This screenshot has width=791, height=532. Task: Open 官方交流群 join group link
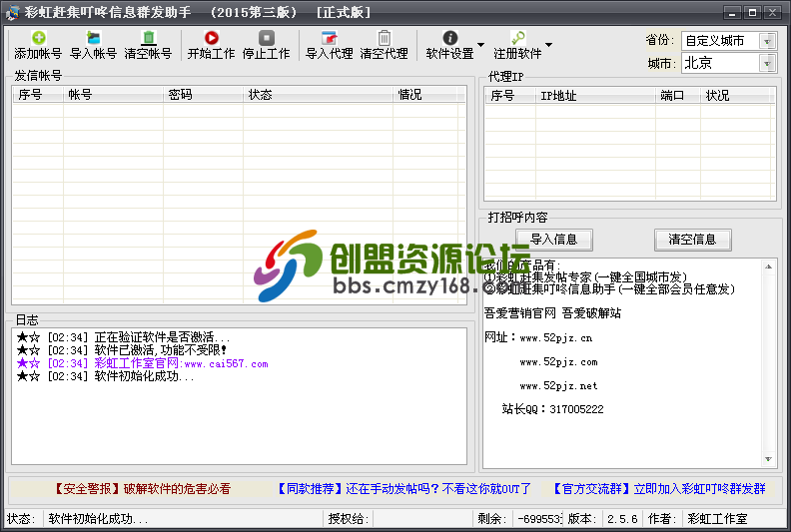pyautogui.click(x=659, y=489)
